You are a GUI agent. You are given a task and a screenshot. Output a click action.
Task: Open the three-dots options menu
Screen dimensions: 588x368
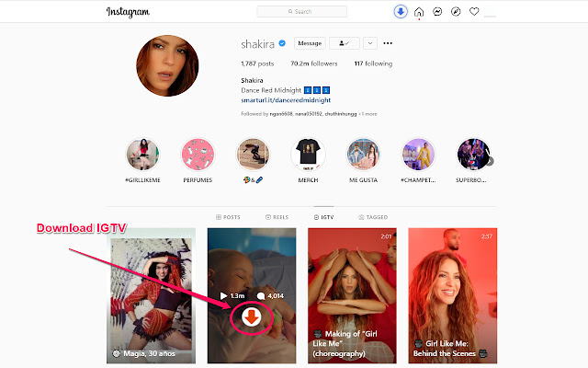coord(388,43)
